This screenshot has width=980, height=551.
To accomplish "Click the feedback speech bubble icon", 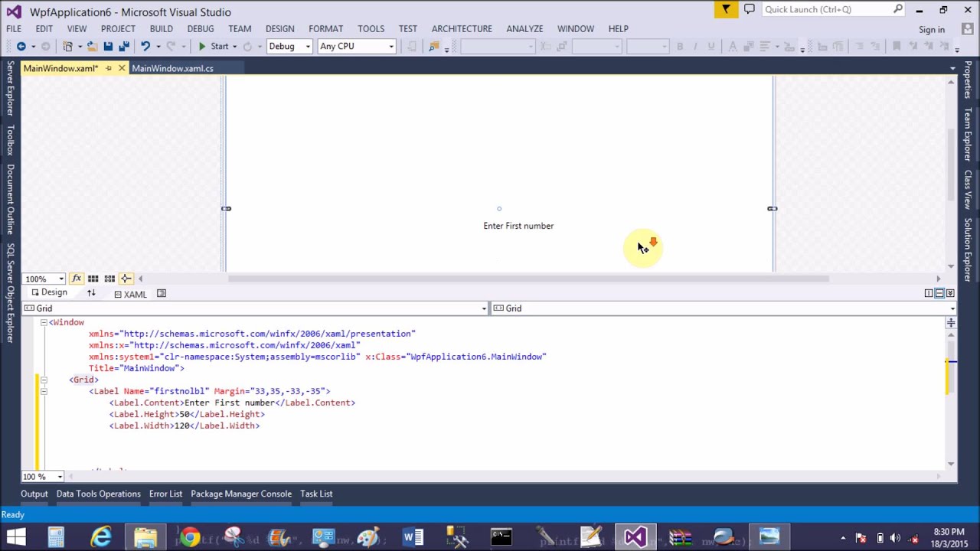I will (x=750, y=9).
